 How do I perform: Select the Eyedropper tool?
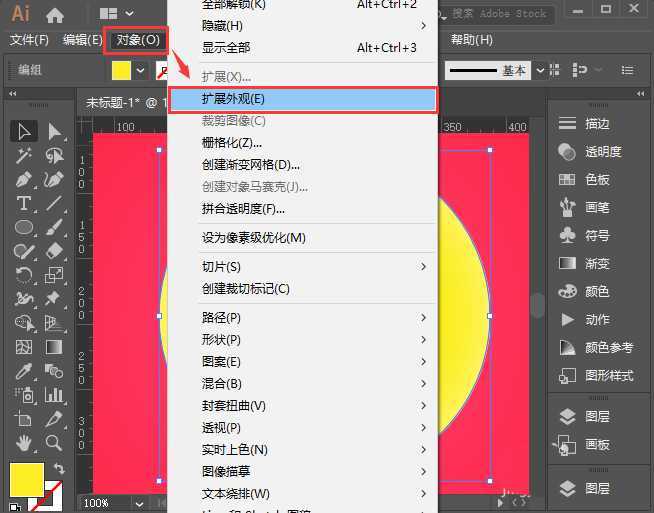pos(24,371)
